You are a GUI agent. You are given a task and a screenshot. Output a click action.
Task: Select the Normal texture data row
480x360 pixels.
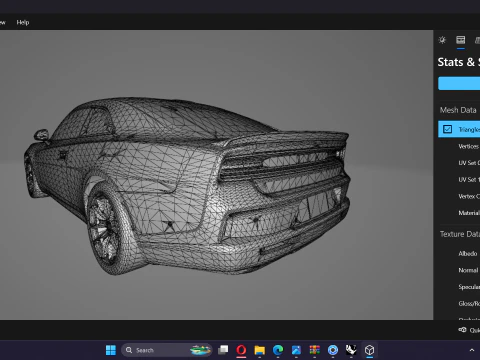tap(459, 270)
